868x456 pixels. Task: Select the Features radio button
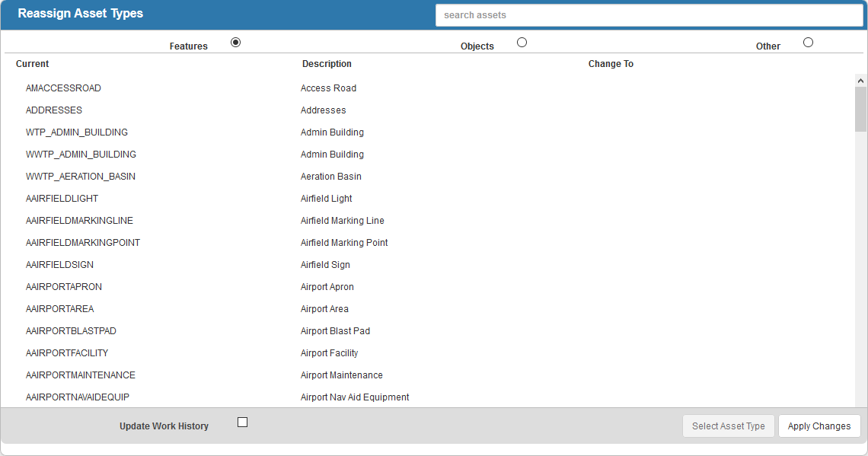click(235, 43)
